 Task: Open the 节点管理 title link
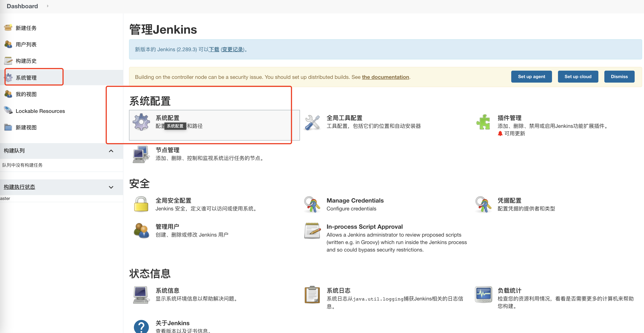[167, 150]
